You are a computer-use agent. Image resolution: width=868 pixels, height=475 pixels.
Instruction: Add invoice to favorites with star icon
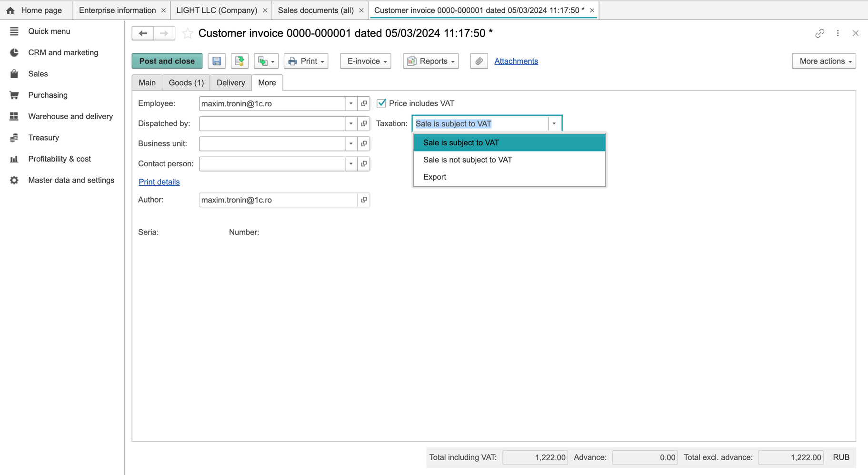(188, 33)
